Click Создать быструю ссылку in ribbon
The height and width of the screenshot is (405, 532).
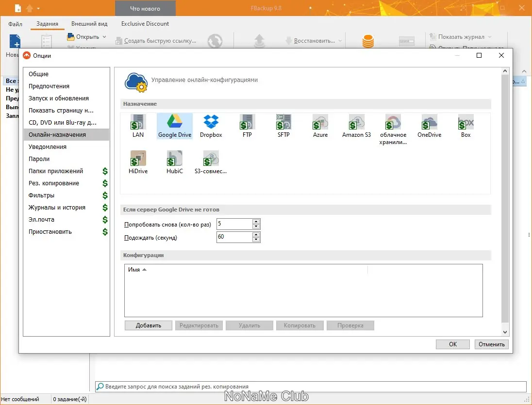(156, 41)
